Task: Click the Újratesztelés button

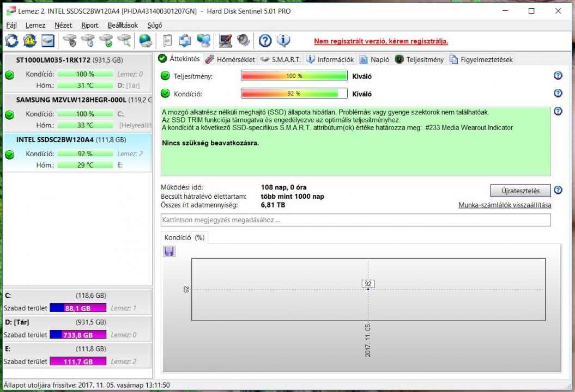Action: coord(520,191)
